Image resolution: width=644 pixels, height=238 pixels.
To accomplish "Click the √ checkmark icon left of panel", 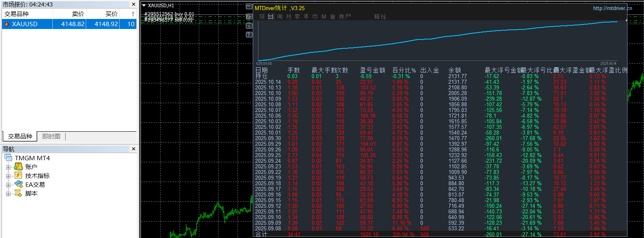I will [249, 26].
